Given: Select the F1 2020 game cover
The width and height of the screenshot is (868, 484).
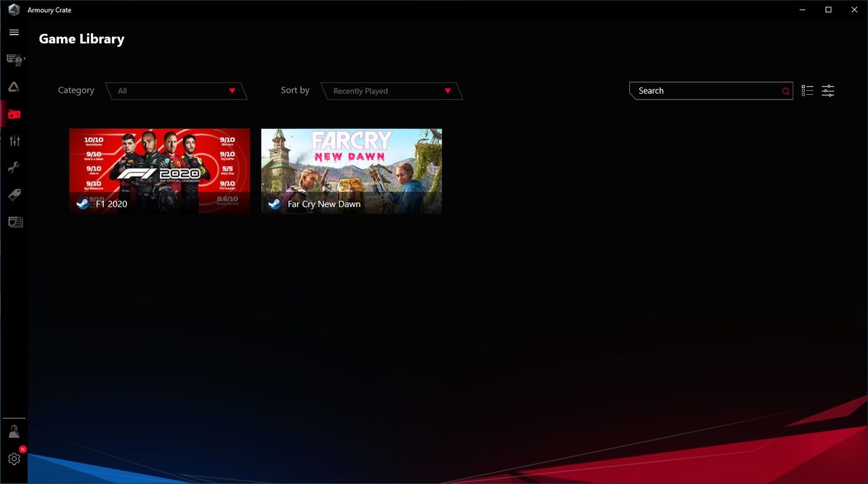Looking at the screenshot, I should [x=160, y=171].
